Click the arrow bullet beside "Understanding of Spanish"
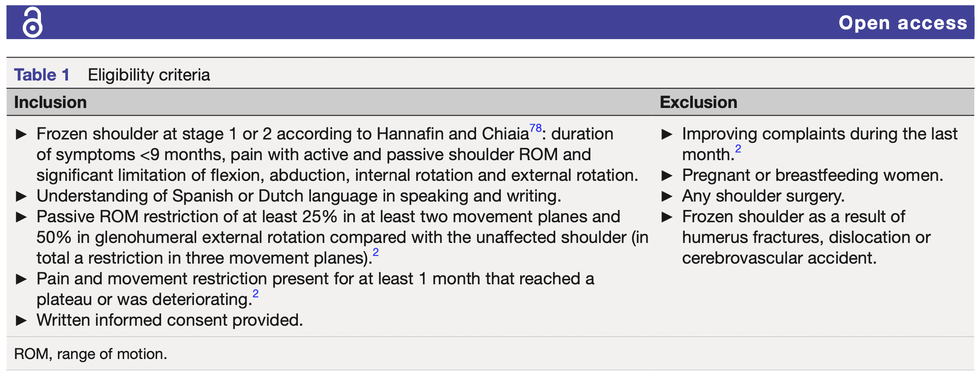 click(x=21, y=196)
